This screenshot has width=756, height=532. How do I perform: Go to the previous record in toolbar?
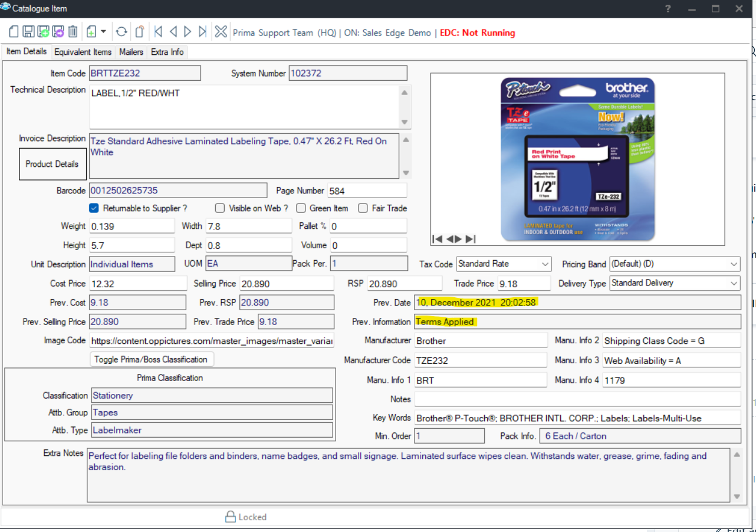[173, 32]
